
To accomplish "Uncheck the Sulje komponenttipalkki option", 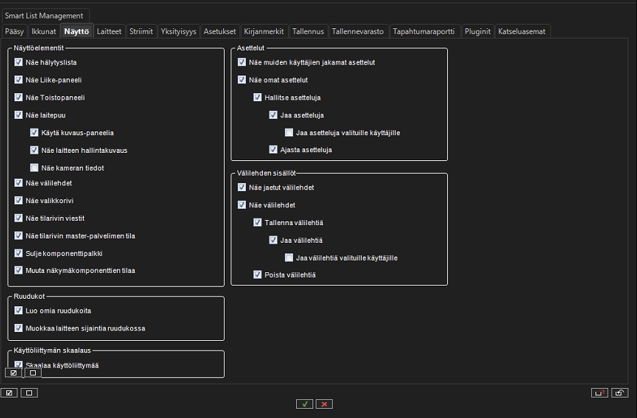I will tap(18, 253).
